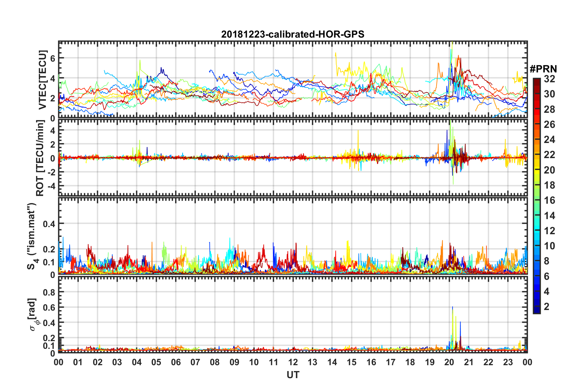
Task: Click colorbar tick label 6
Action: [x=547, y=276]
